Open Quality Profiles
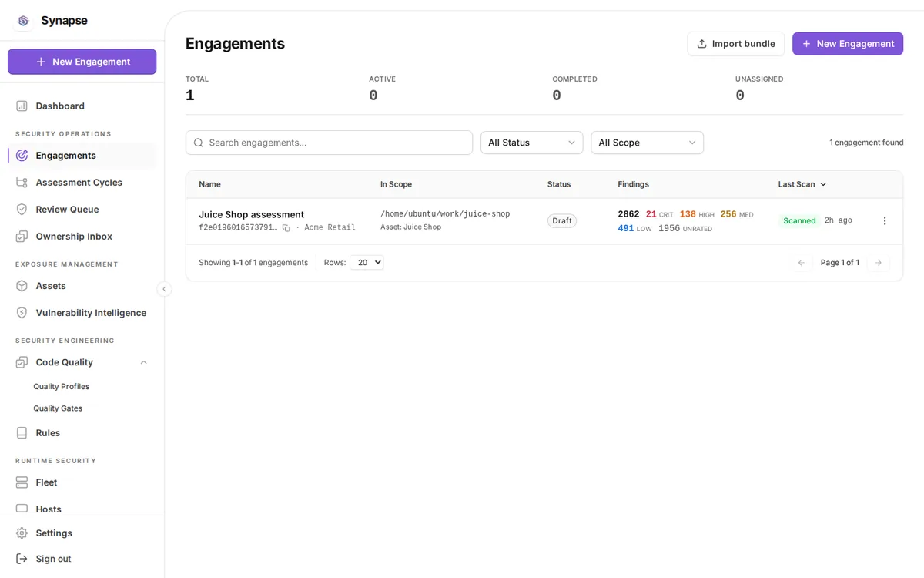The image size is (924, 578). [61, 386]
